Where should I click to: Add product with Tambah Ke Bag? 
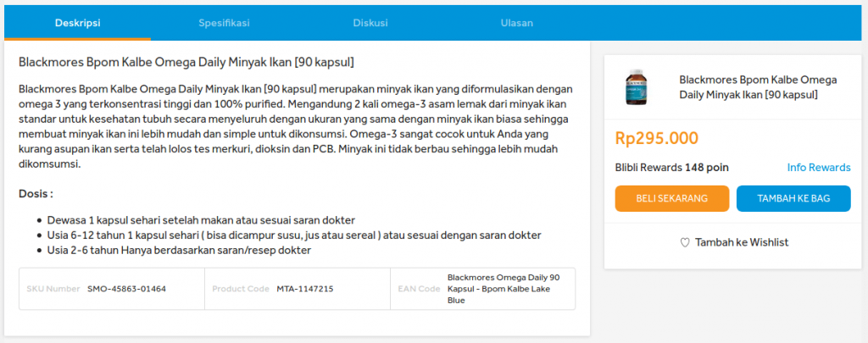(793, 199)
